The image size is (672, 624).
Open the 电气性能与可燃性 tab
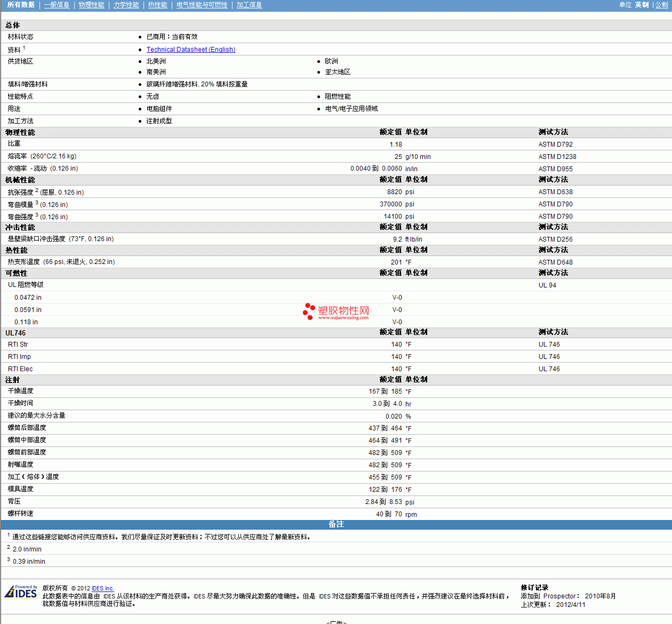[202, 5]
